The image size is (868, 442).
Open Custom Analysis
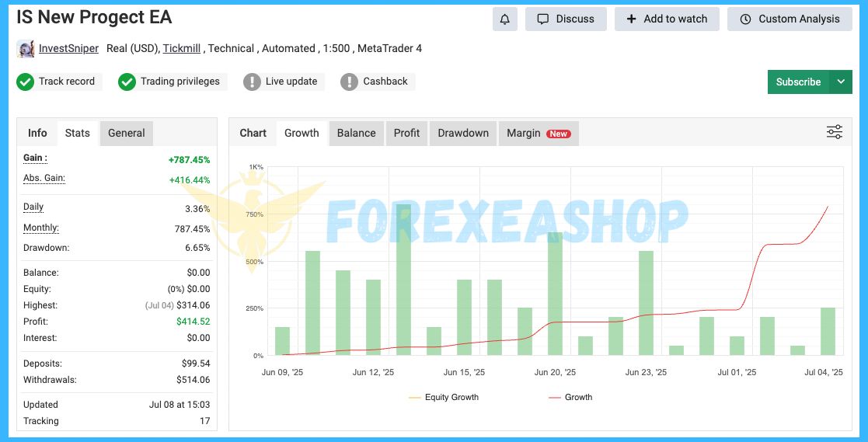click(789, 19)
